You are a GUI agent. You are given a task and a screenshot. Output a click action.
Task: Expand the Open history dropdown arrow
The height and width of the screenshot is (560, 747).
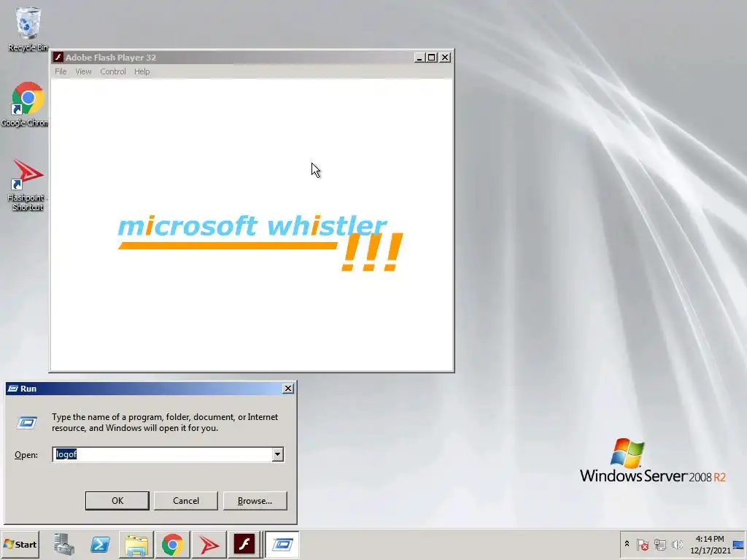(x=278, y=454)
